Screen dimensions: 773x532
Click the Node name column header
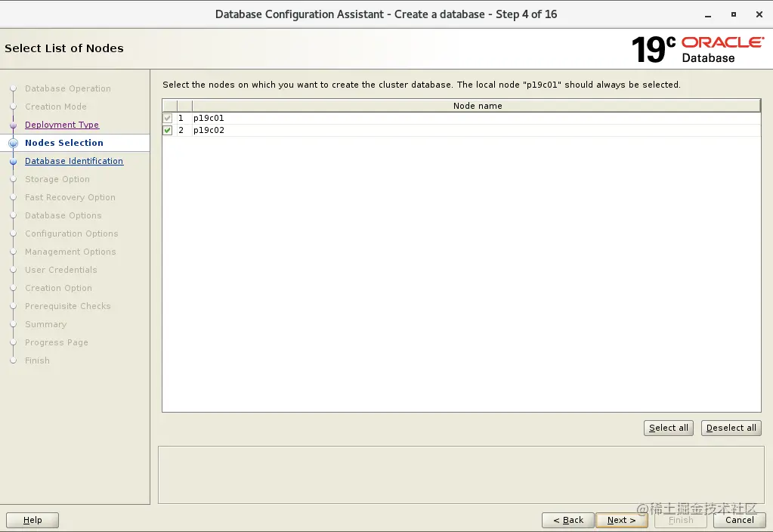(477, 106)
